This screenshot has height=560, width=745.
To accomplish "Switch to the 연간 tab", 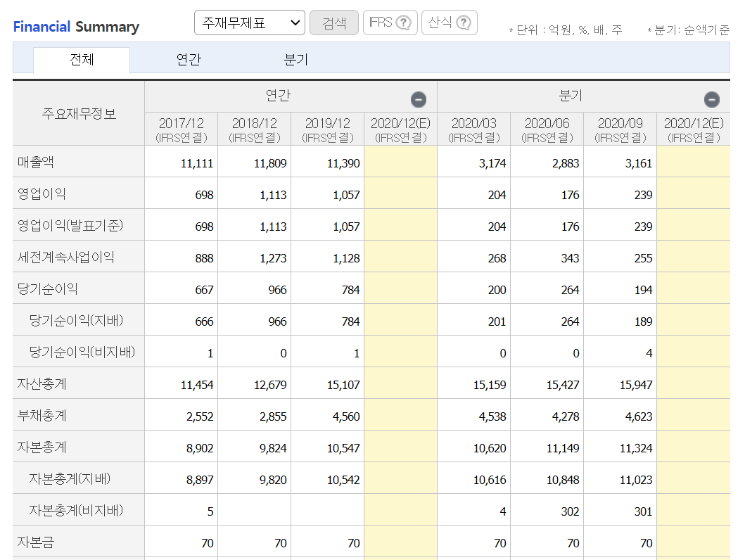I will click(x=189, y=60).
